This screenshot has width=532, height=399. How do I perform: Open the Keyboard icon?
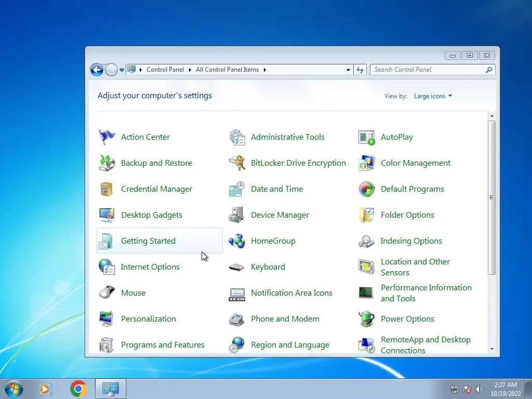click(237, 267)
